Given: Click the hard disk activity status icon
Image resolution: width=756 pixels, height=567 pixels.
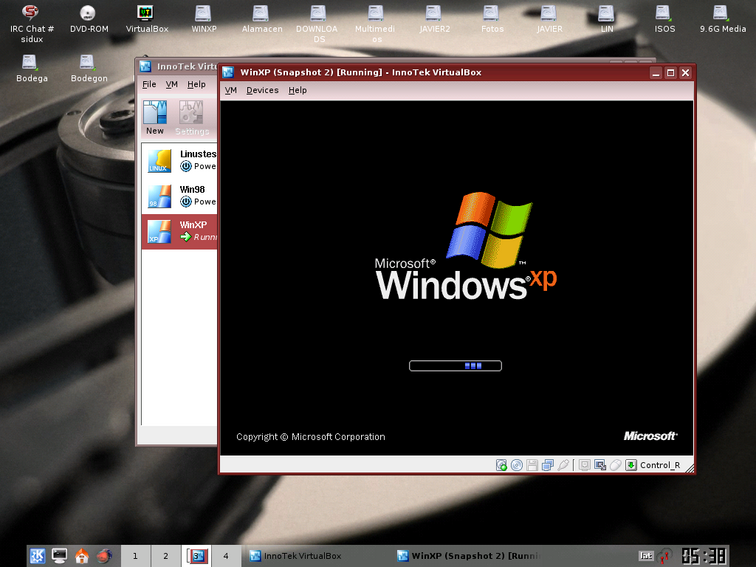Looking at the screenshot, I should (x=501, y=465).
